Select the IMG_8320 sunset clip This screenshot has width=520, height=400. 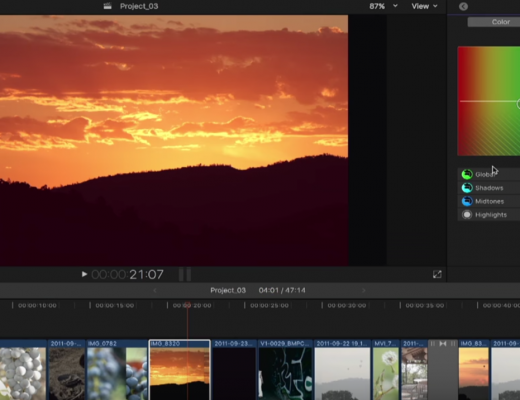tap(179, 370)
